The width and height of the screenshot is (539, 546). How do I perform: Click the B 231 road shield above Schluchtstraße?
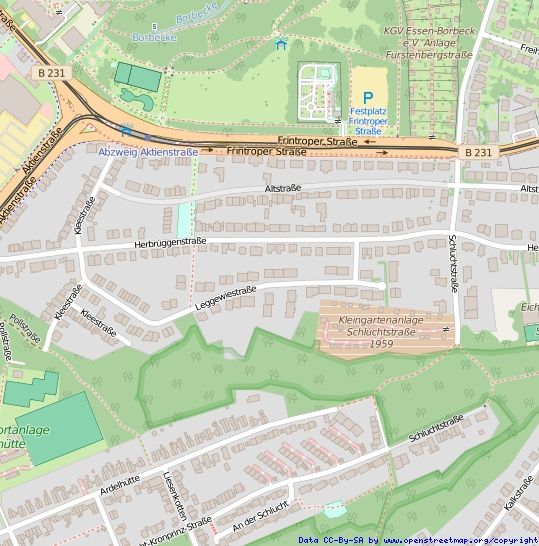click(x=478, y=153)
